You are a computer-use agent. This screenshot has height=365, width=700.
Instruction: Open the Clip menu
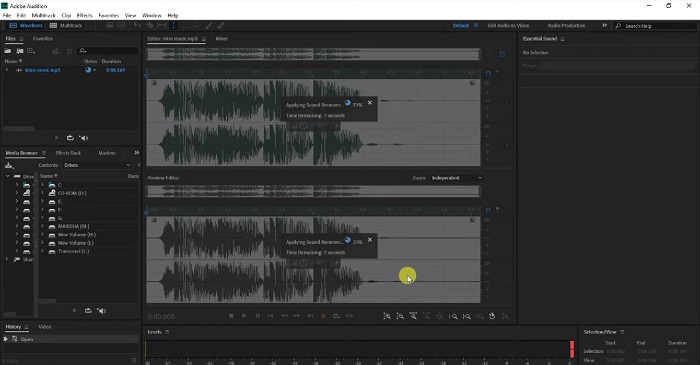click(x=66, y=15)
